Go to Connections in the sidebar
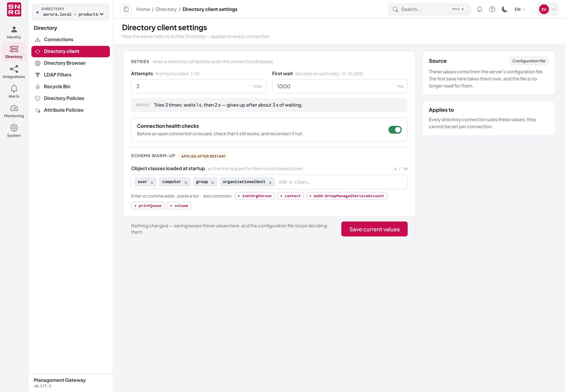This screenshot has width=565, height=392. (x=71, y=40)
